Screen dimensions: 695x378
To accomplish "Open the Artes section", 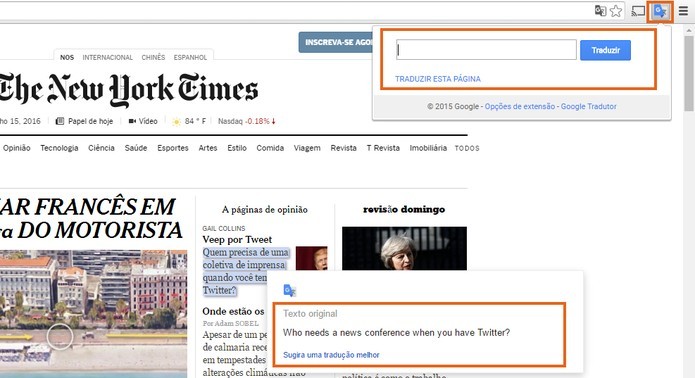I will 207,148.
